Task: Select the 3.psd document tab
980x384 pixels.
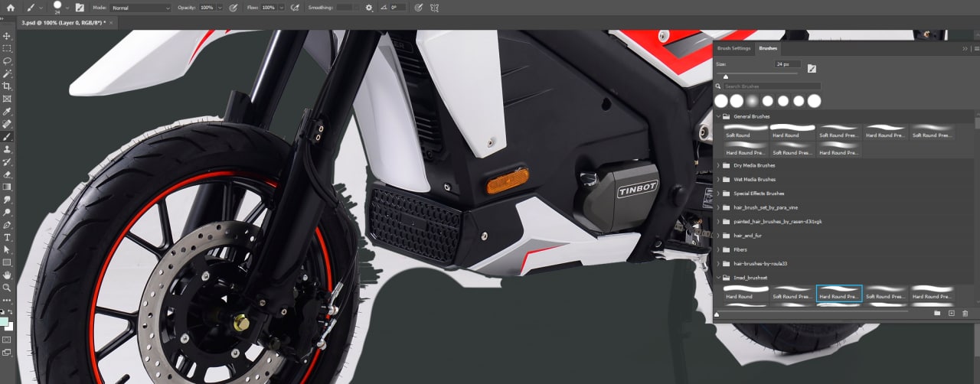Action: [x=63, y=23]
